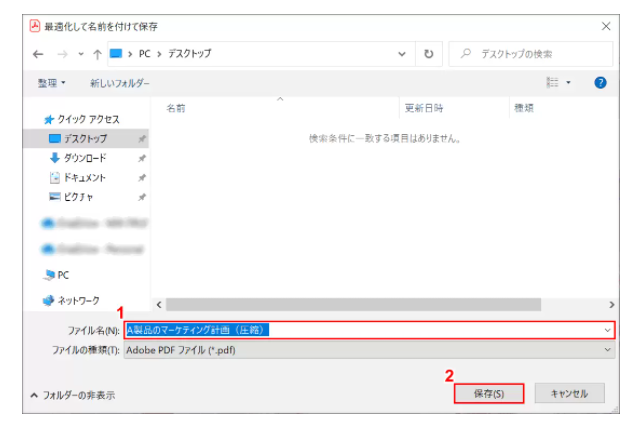Open the 整理 menu
Image resolution: width=634 pixels, height=421 pixels.
[x=51, y=83]
